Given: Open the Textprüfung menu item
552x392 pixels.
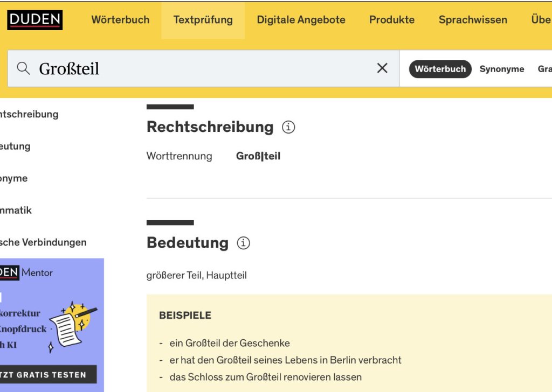Looking at the screenshot, I should (203, 20).
